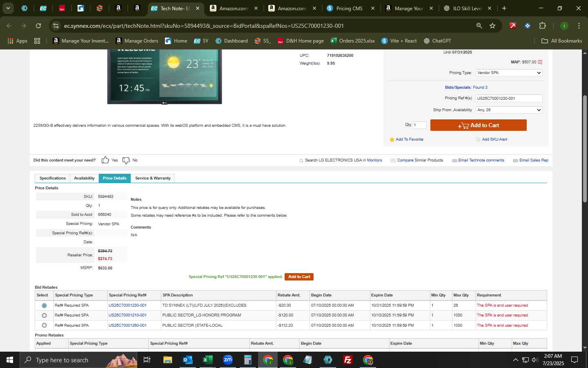Click the browser address bar URL
This screenshot has height=368, width=588.
pos(204,26)
